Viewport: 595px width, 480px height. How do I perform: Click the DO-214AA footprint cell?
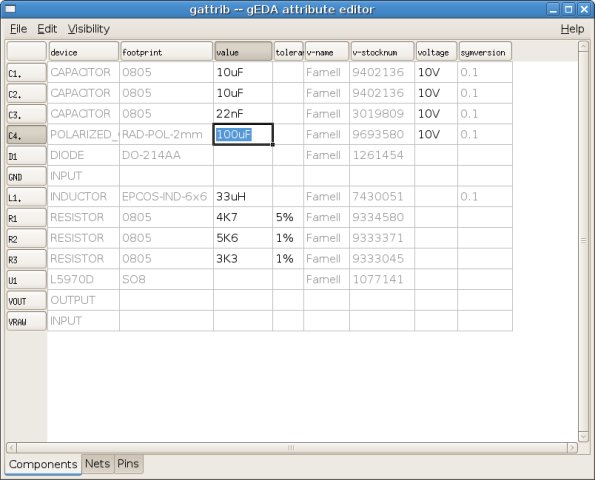pos(166,155)
